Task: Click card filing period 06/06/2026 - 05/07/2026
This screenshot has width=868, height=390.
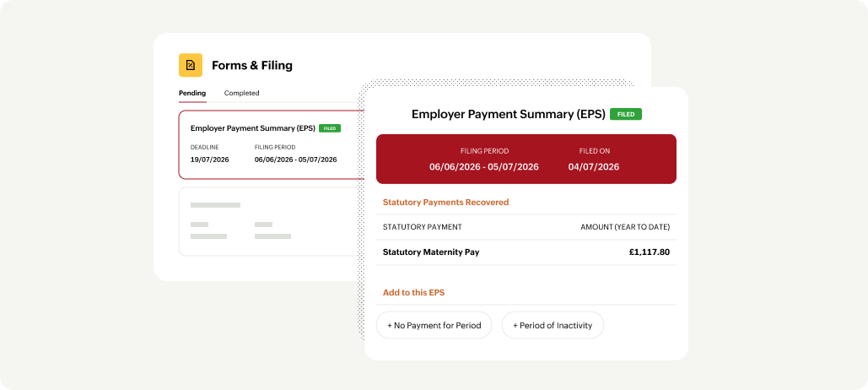Action: click(295, 160)
